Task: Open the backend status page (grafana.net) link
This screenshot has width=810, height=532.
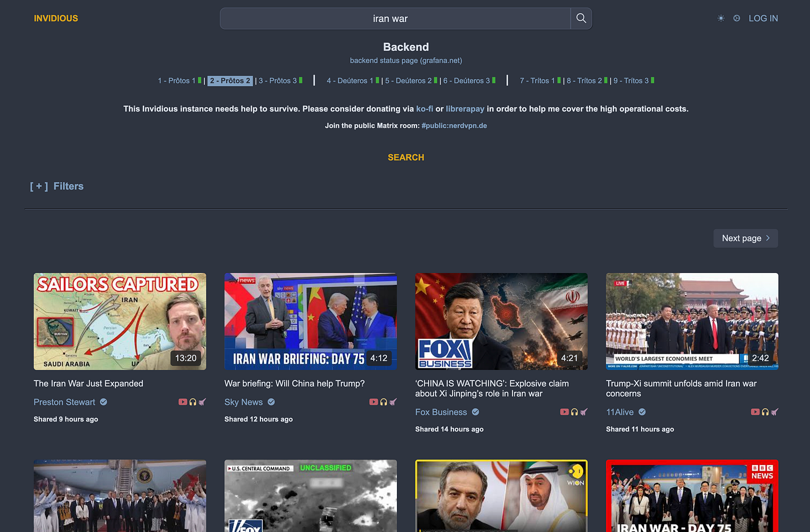Action: click(406, 60)
